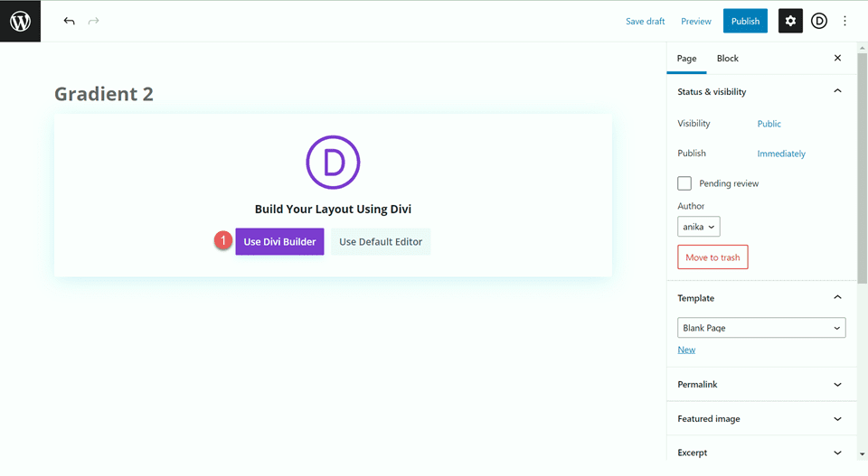Click the Use Default Editor button
Image resolution: width=868 pixels, height=476 pixels.
[x=381, y=242]
